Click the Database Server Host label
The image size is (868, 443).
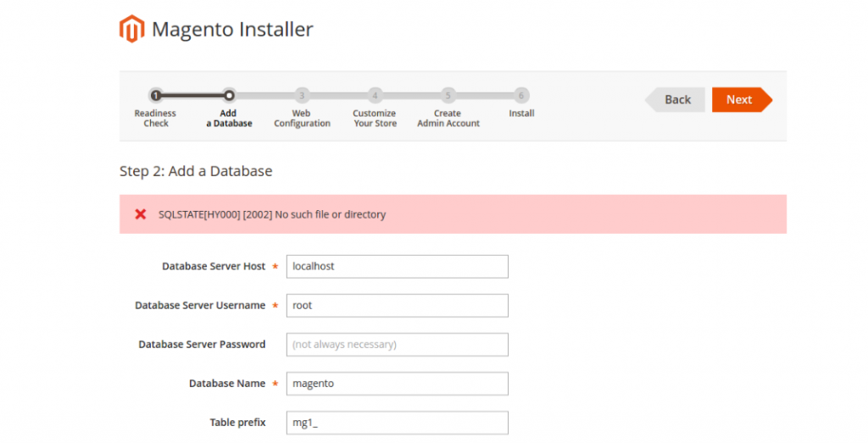tap(214, 267)
